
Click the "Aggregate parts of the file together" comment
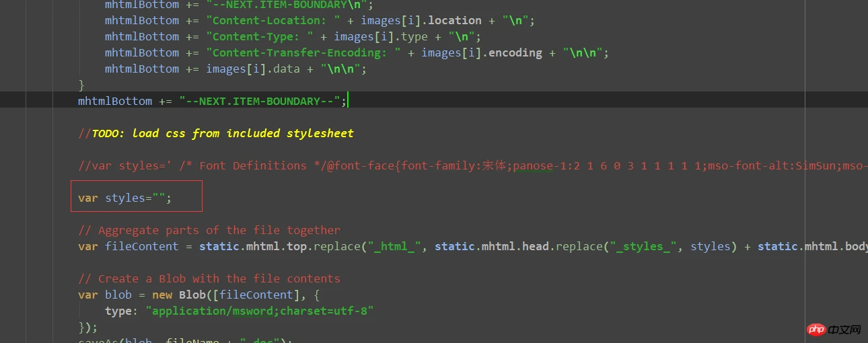tap(209, 230)
